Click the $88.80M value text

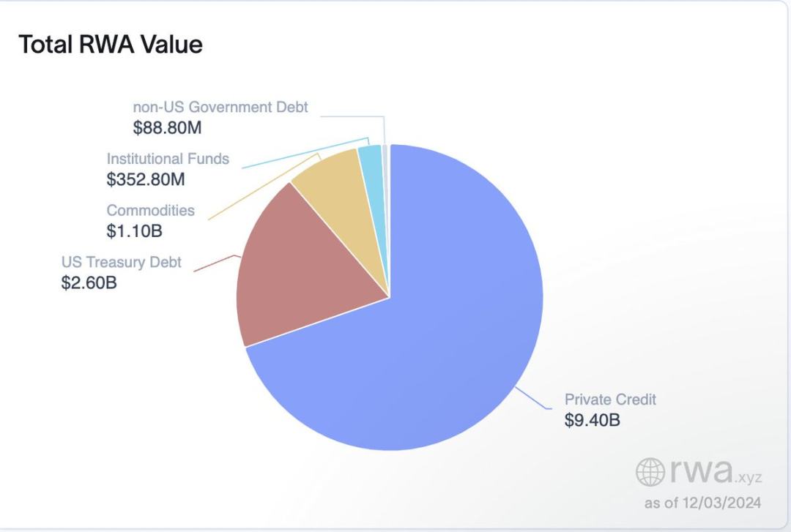click(x=167, y=127)
